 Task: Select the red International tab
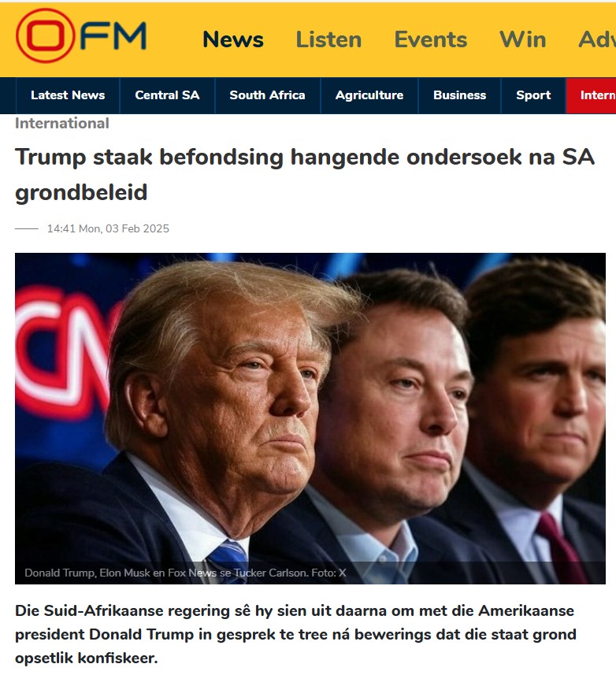point(591,95)
